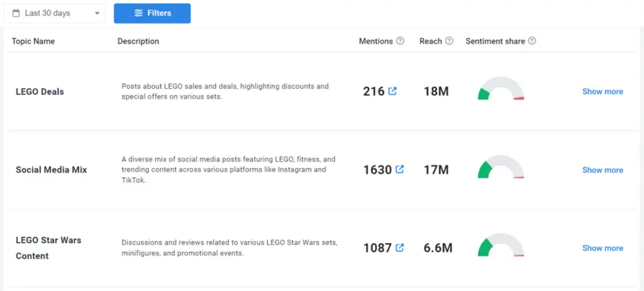This screenshot has width=644, height=291.
Task: Click the calendar icon in date selector
Action: [16, 13]
